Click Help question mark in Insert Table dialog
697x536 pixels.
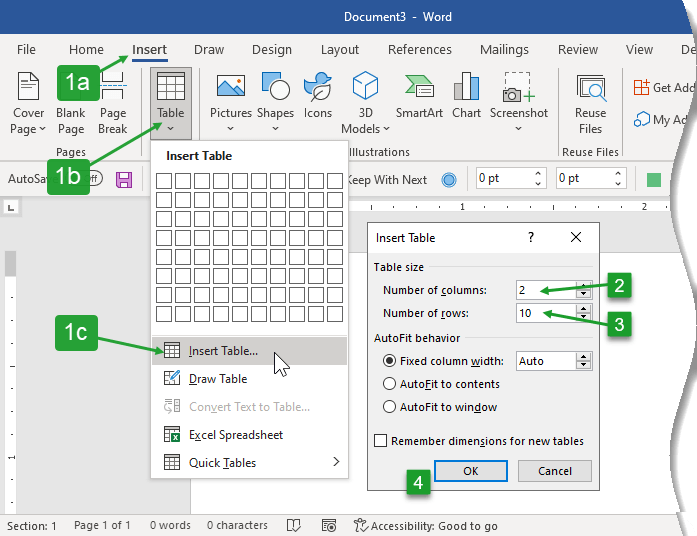point(531,237)
